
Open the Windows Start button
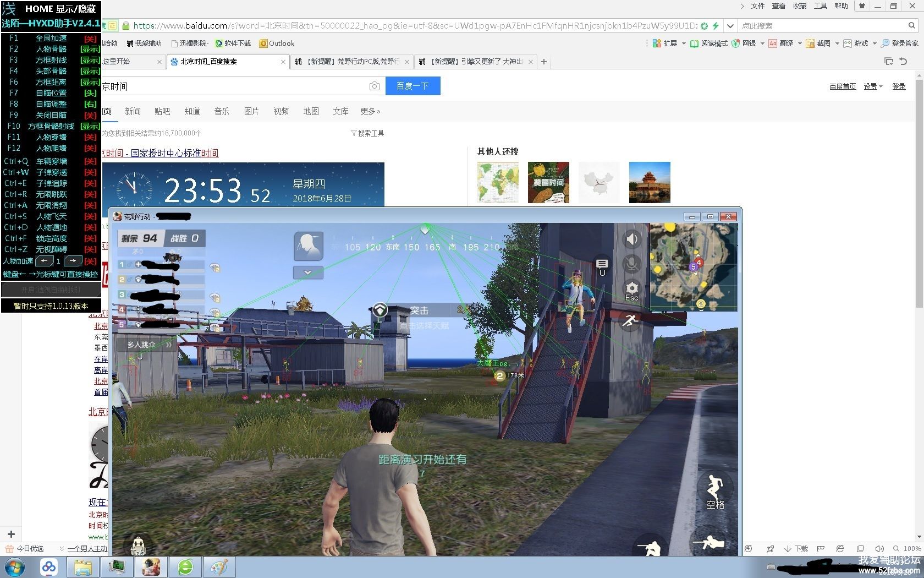[15, 567]
